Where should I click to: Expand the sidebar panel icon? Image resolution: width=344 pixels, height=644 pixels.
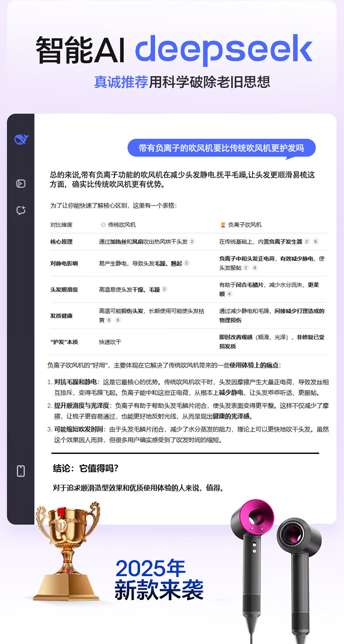pyautogui.click(x=20, y=184)
